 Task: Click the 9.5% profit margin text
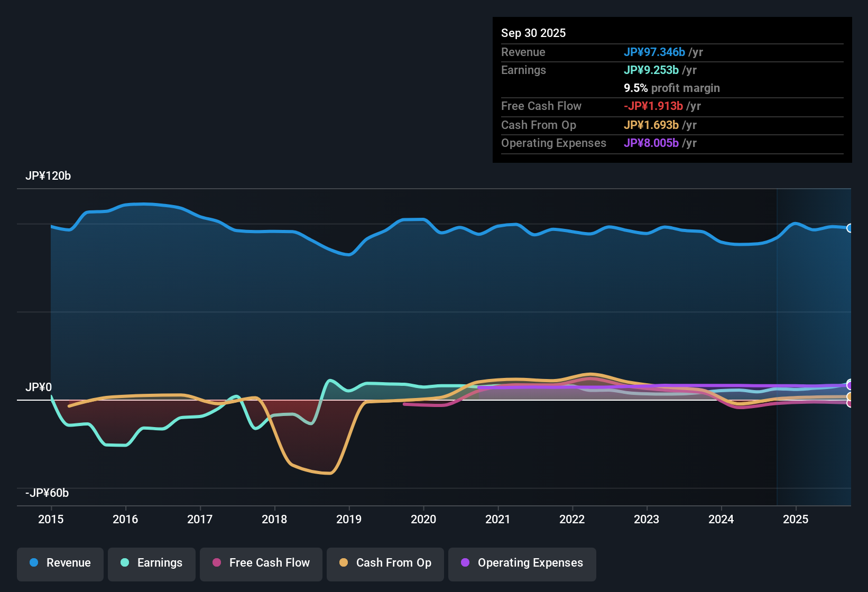[672, 88]
